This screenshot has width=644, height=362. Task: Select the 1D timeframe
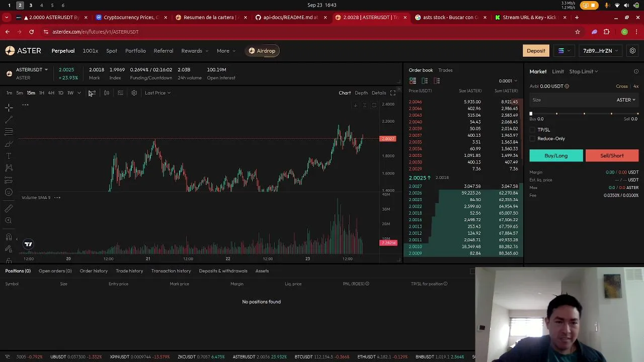[60, 93]
